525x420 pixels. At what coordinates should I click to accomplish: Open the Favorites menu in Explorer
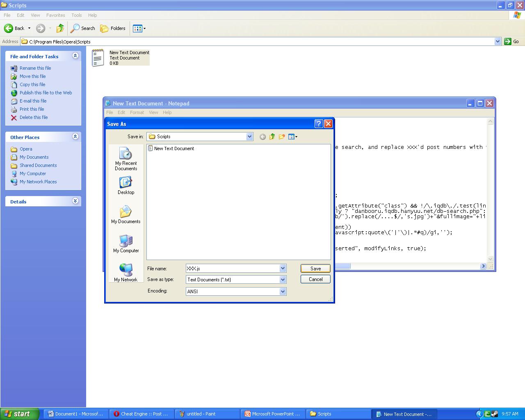[55, 15]
